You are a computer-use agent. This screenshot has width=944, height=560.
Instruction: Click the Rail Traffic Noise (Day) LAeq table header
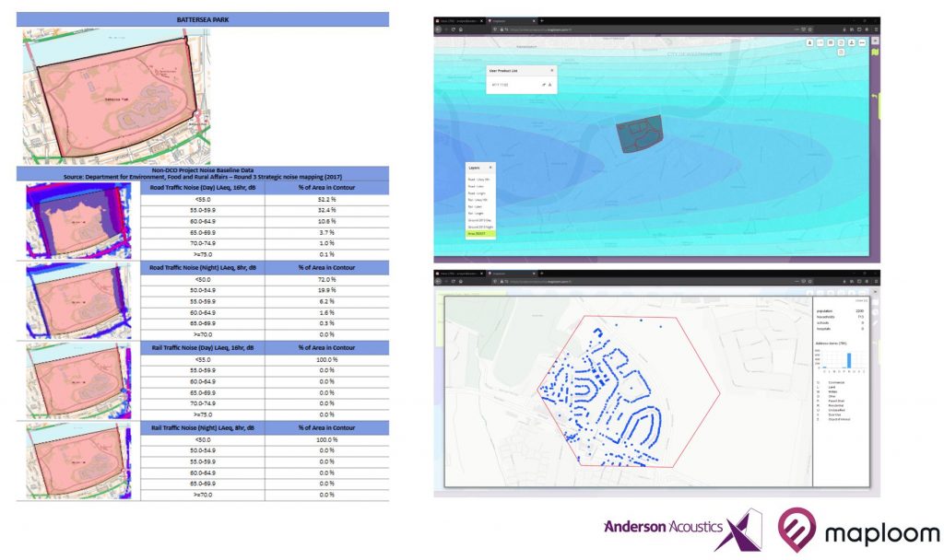tap(202, 347)
